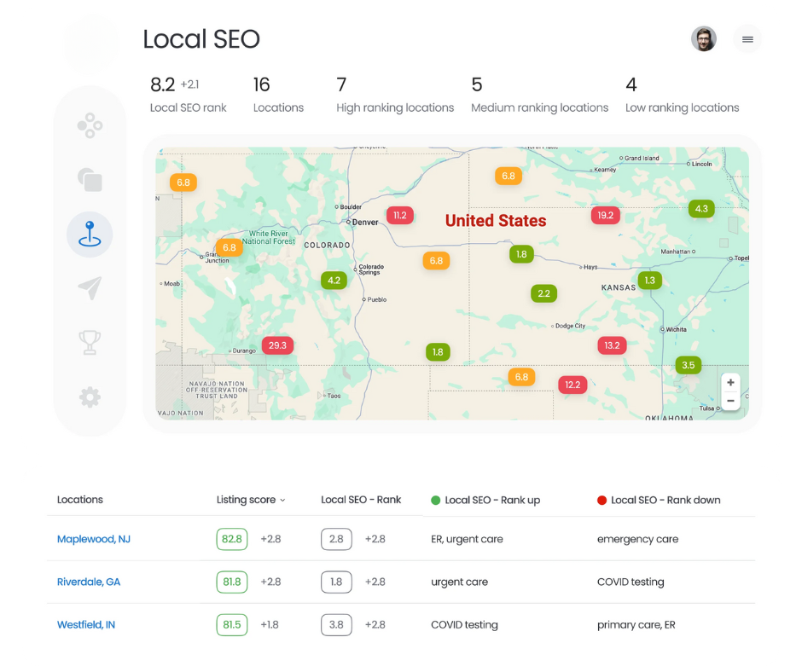Select the green 4.2 marker in Colorado
Image resolution: width=802 pixels, height=672 pixels.
[x=334, y=280]
